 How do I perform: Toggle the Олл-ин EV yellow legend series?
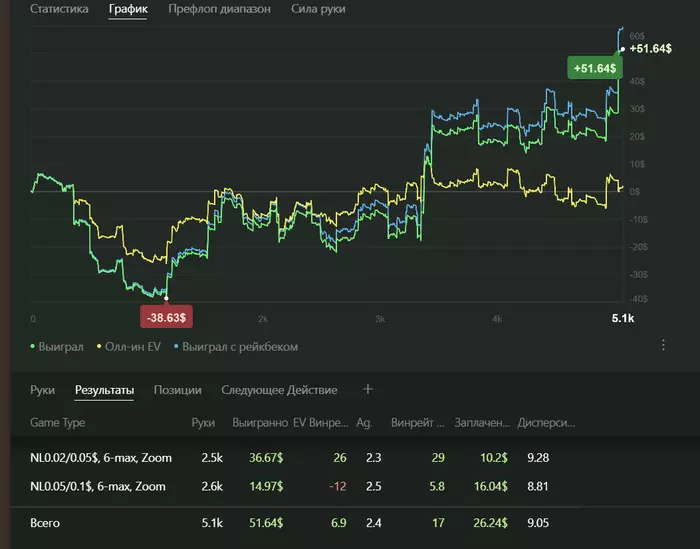pyautogui.click(x=129, y=347)
